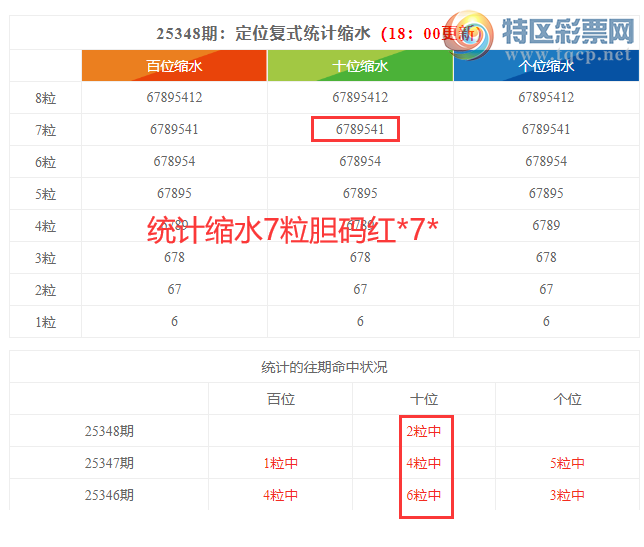Select 678954 in the 个位缩水 column
The height and width of the screenshot is (547, 644).
(x=546, y=161)
